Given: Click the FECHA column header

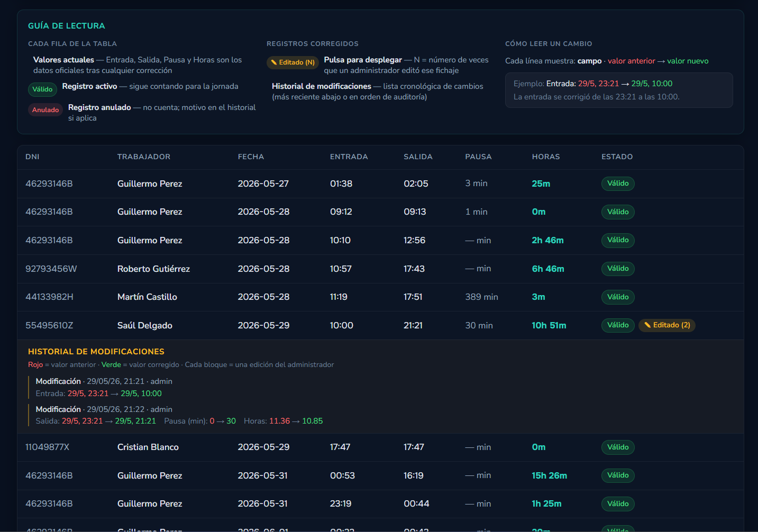Looking at the screenshot, I should 251,157.
